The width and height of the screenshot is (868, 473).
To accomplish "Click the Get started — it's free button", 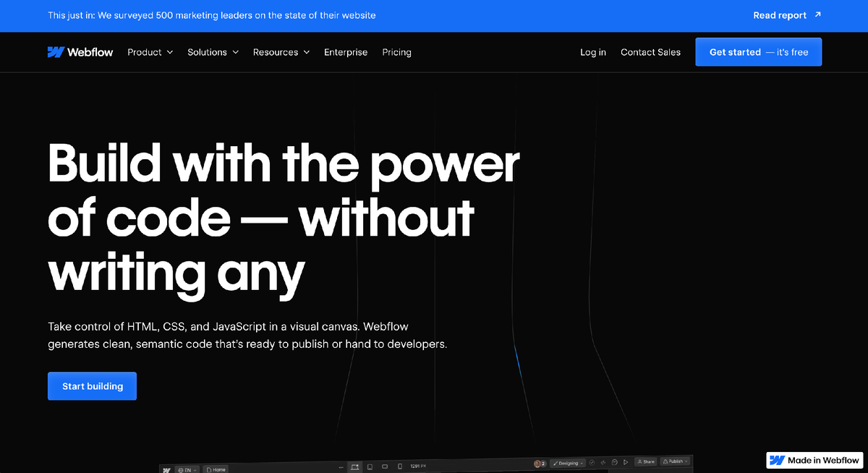I will [x=759, y=52].
